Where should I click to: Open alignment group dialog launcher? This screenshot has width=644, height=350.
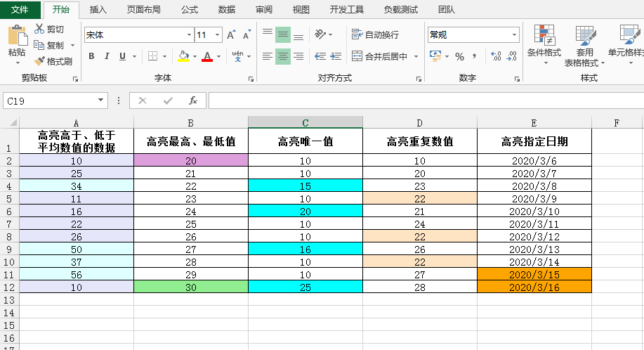pos(419,79)
